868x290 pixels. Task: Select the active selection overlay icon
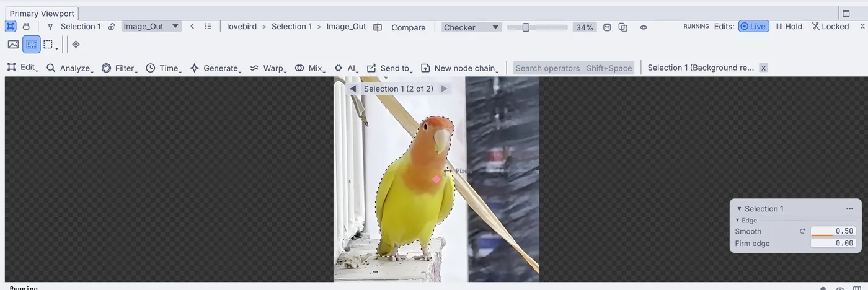pyautogui.click(x=32, y=44)
